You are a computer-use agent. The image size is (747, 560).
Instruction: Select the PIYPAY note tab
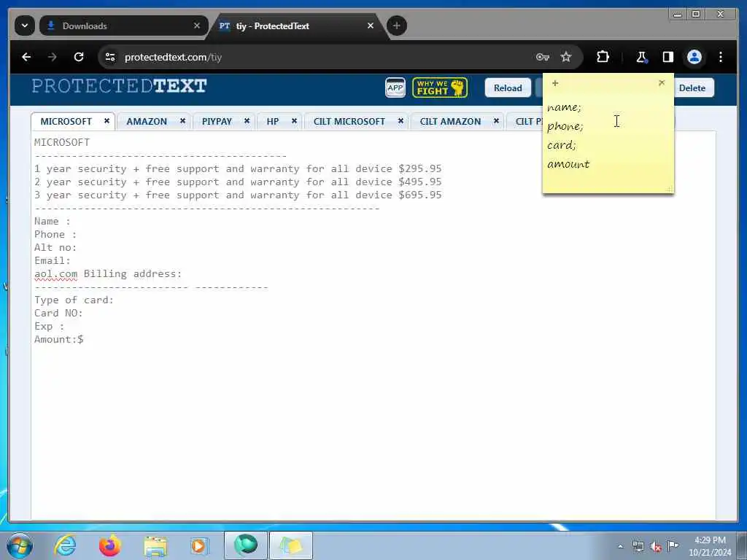(x=217, y=122)
